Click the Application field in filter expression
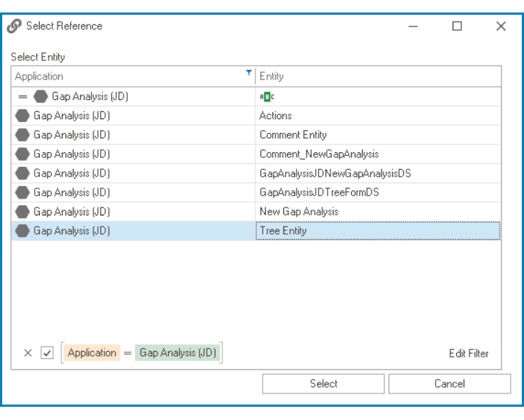 coord(92,353)
